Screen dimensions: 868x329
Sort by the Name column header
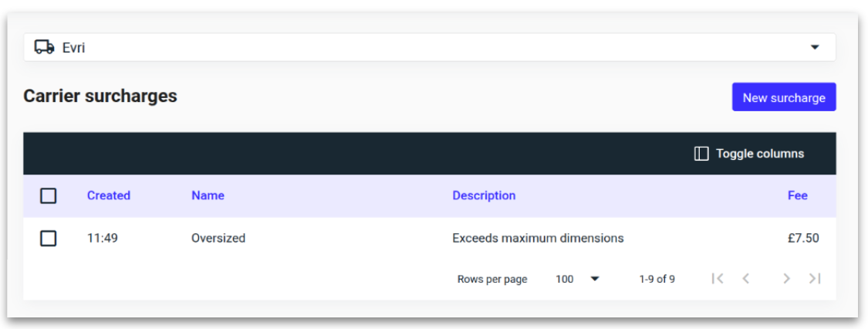coord(208,196)
